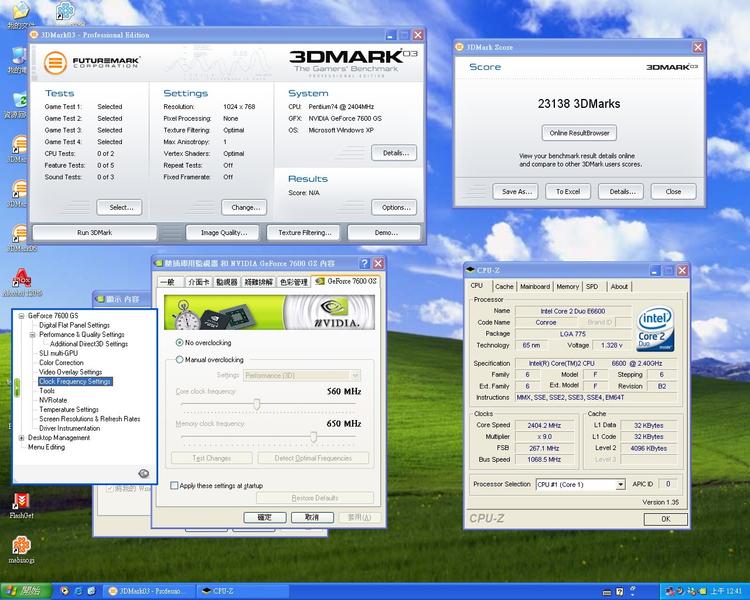Switch to the Memory tab in CPU-Z
The width and height of the screenshot is (750, 600).
click(568, 287)
